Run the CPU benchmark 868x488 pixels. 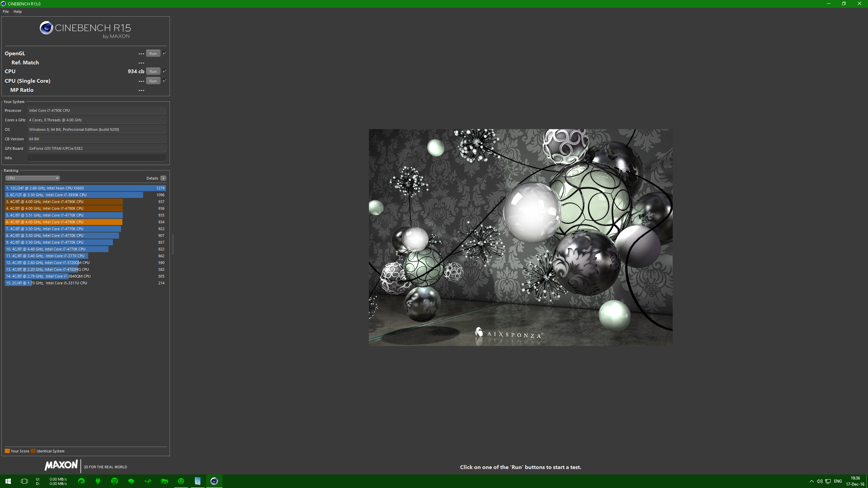coord(153,71)
